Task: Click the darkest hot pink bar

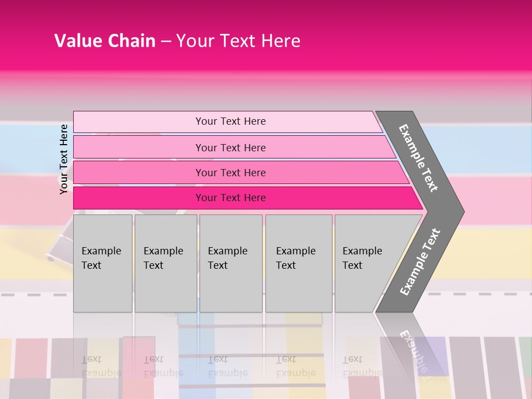Action: point(230,198)
